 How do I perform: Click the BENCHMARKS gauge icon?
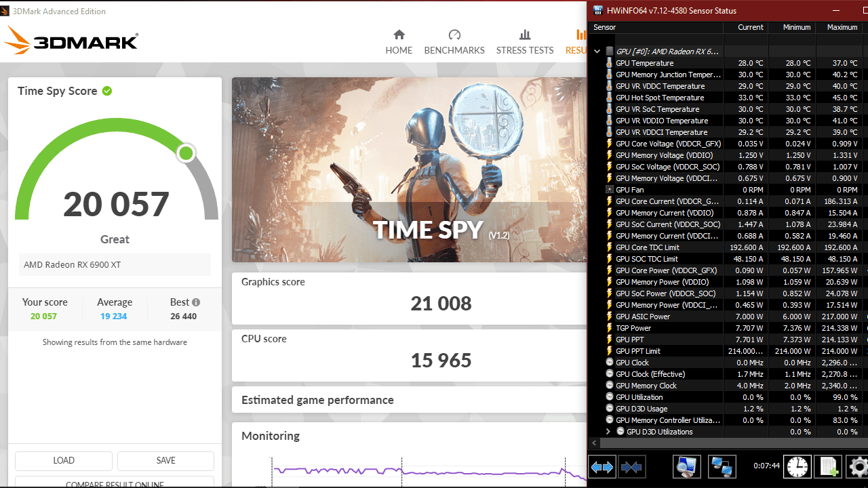pyautogui.click(x=454, y=35)
